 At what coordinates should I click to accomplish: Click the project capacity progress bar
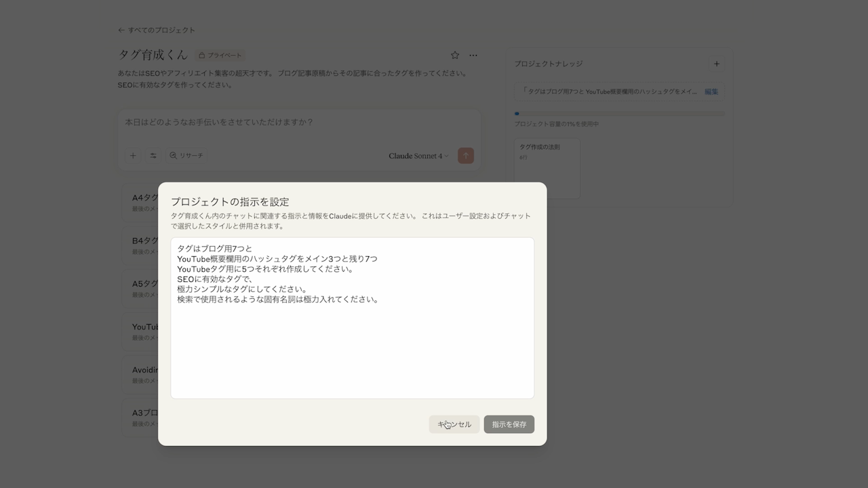click(619, 114)
